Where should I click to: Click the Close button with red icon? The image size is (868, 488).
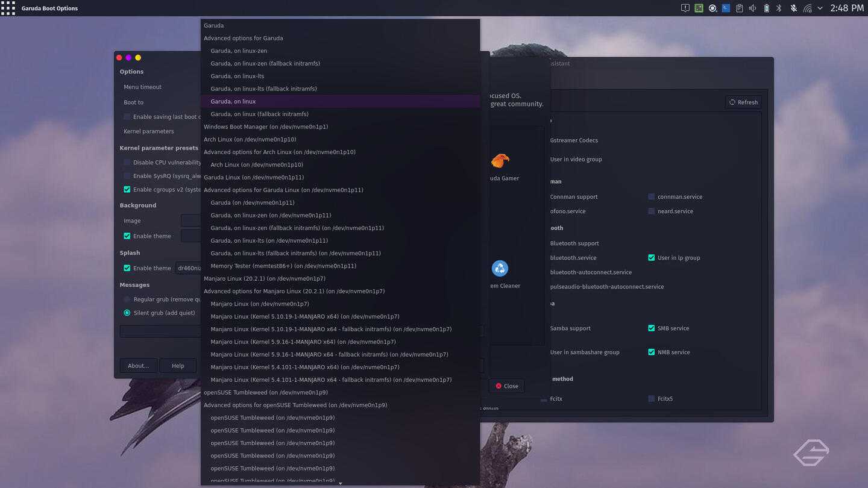[x=506, y=386]
